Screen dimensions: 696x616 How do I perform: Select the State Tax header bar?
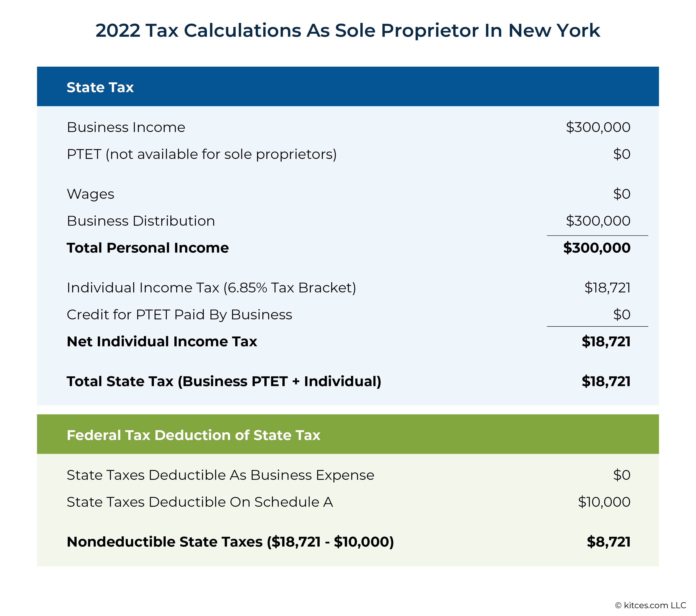(x=348, y=86)
